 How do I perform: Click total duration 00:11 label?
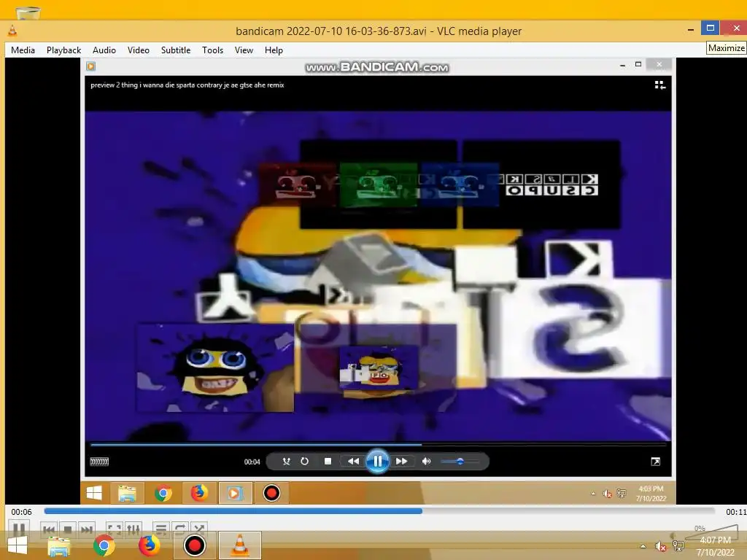pos(735,512)
